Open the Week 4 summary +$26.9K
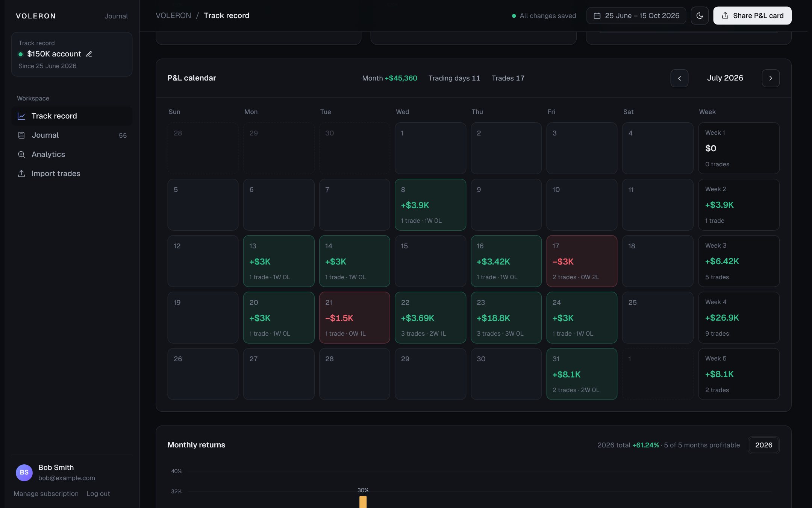This screenshot has height=508, width=812. click(x=739, y=317)
